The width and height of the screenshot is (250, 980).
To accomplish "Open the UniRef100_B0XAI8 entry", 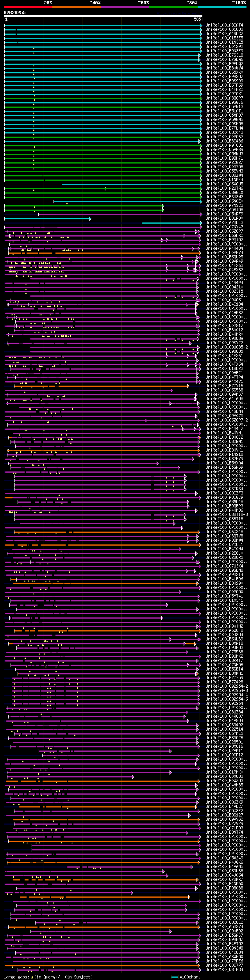I will pyautogui.click(x=224, y=644).
